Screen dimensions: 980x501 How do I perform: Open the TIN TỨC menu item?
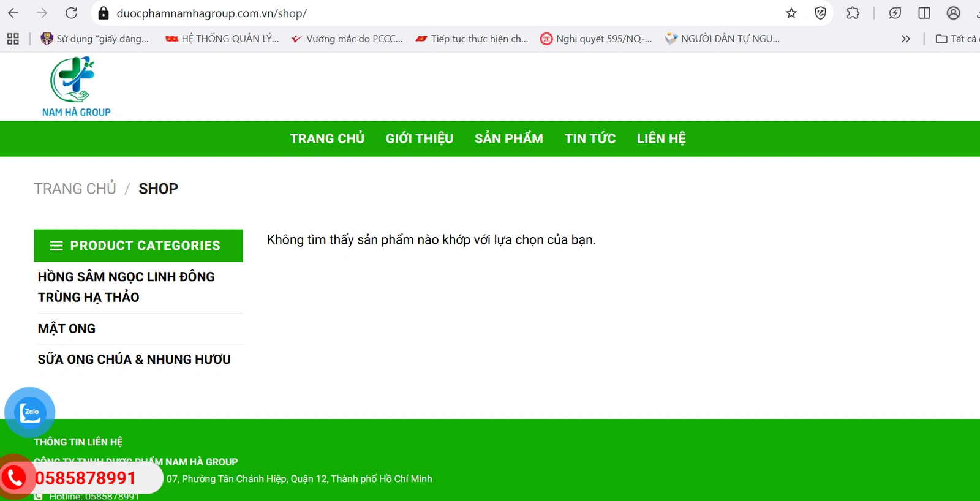(x=590, y=138)
